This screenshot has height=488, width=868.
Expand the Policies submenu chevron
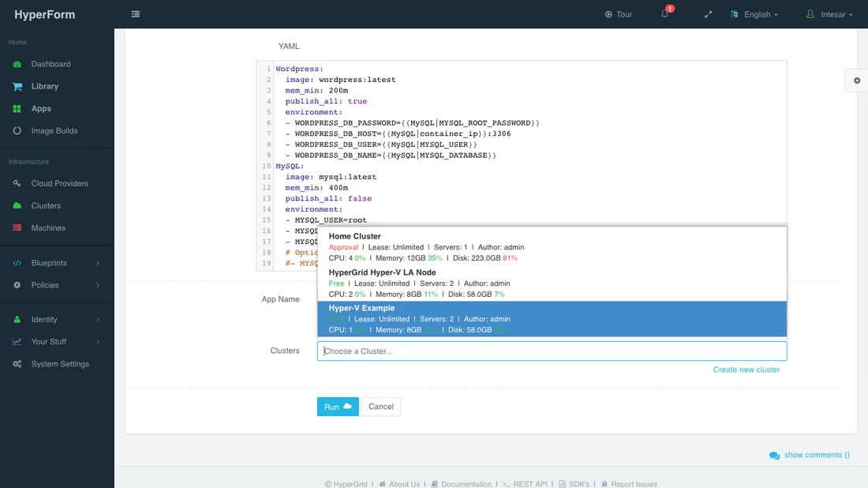98,285
